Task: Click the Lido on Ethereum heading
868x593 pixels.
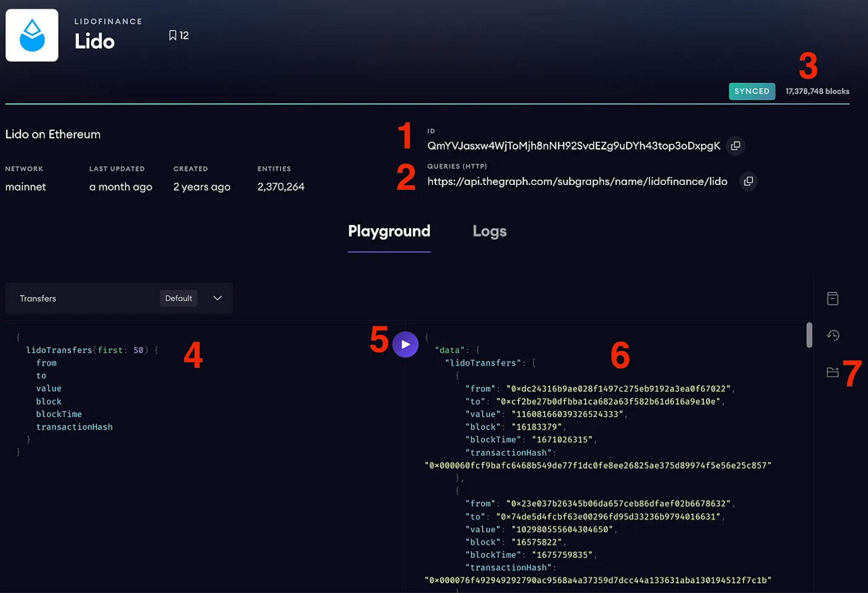Action: (53, 134)
